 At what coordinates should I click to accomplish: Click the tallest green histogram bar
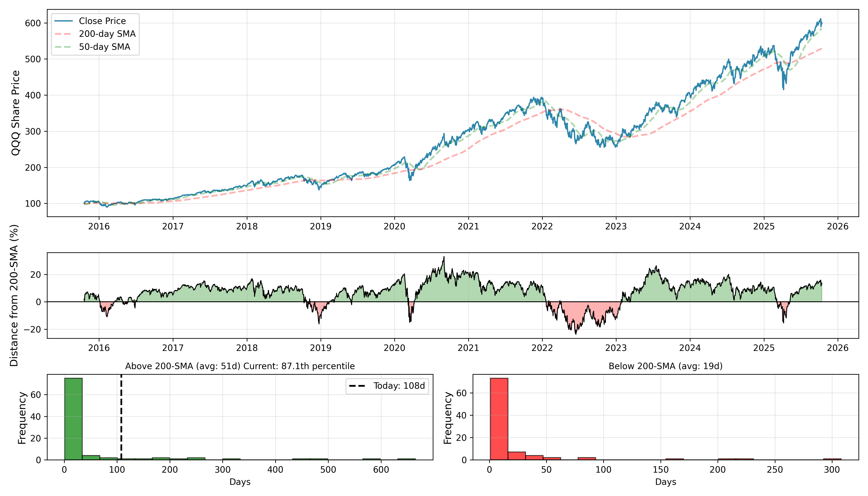coord(73,419)
